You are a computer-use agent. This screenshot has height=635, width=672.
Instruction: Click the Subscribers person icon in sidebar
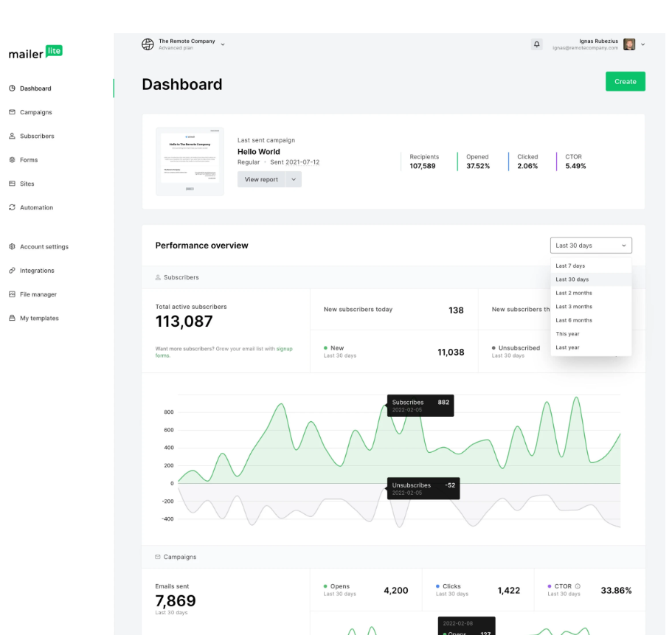click(x=12, y=136)
